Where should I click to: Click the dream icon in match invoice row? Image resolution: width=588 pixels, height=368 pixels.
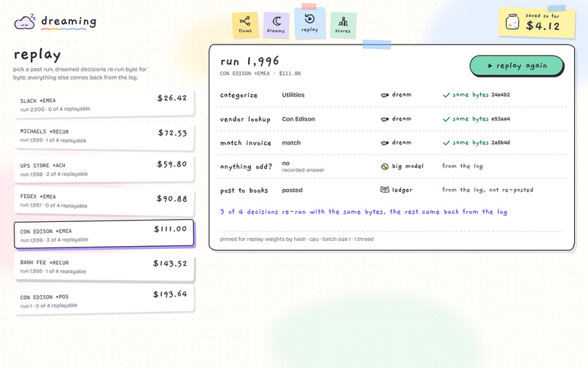384,142
